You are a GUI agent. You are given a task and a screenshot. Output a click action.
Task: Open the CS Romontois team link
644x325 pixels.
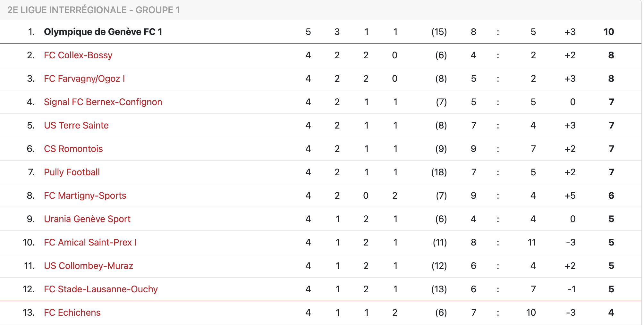[73, 149]
